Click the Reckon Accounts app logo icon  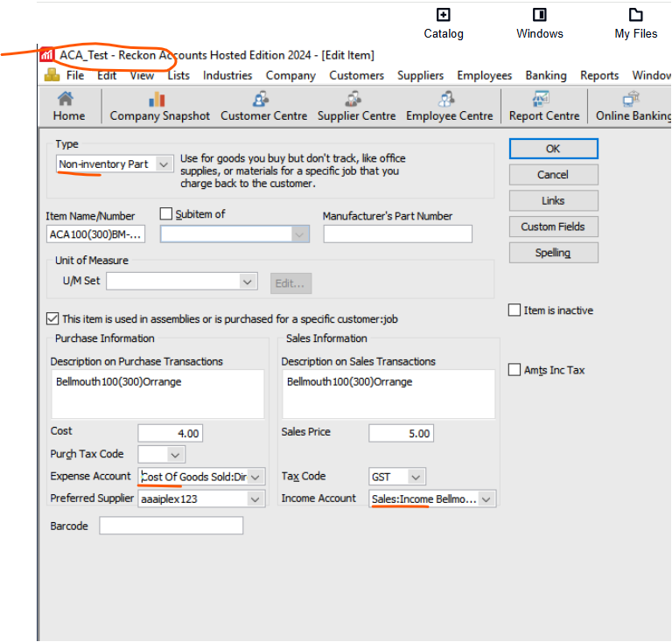coord(46,55)
